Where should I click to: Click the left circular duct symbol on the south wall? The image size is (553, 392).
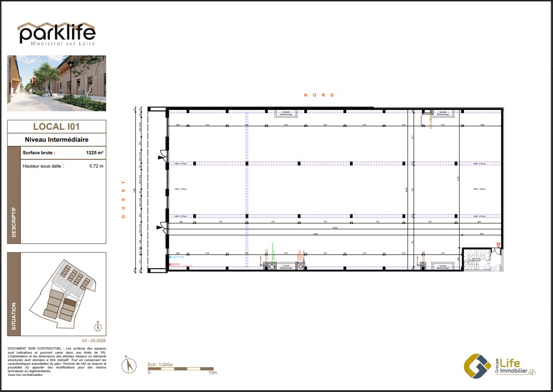(x=272, y=266)
